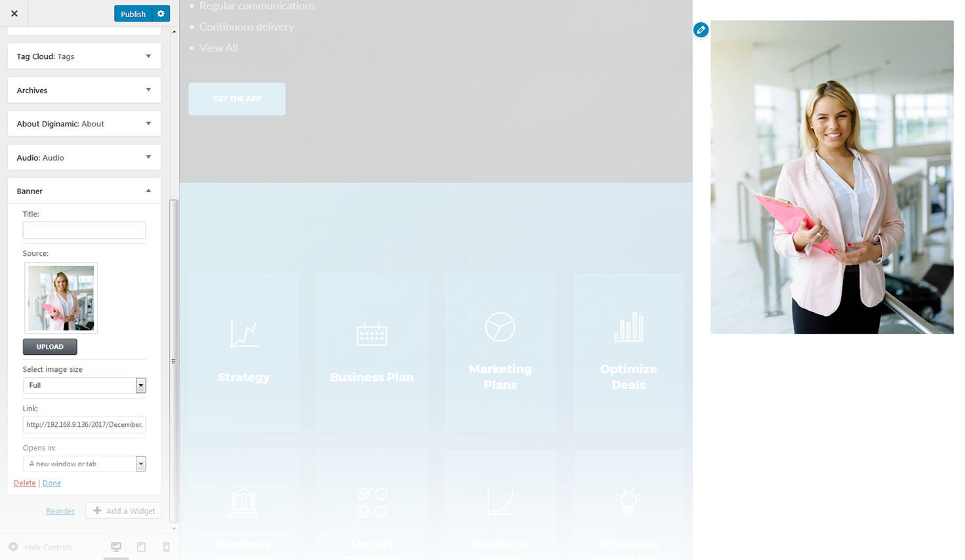Click the scrollbar up arrow
Image resolution: width=965 pixels, height=560 pixels.
click(174, 31)
